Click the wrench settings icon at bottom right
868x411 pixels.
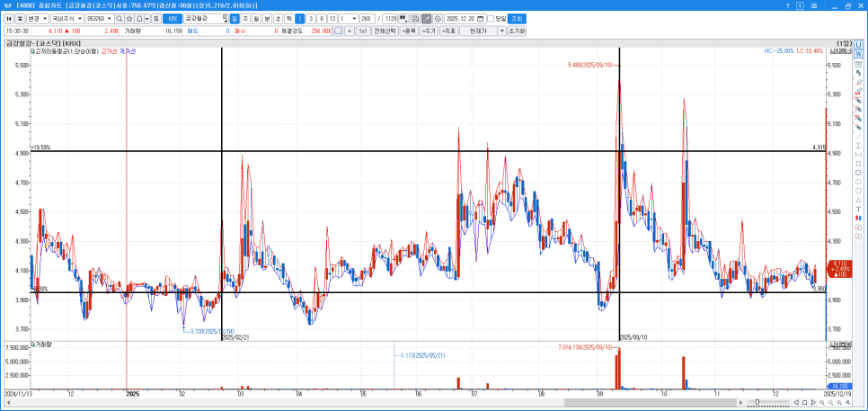point(847,402)
